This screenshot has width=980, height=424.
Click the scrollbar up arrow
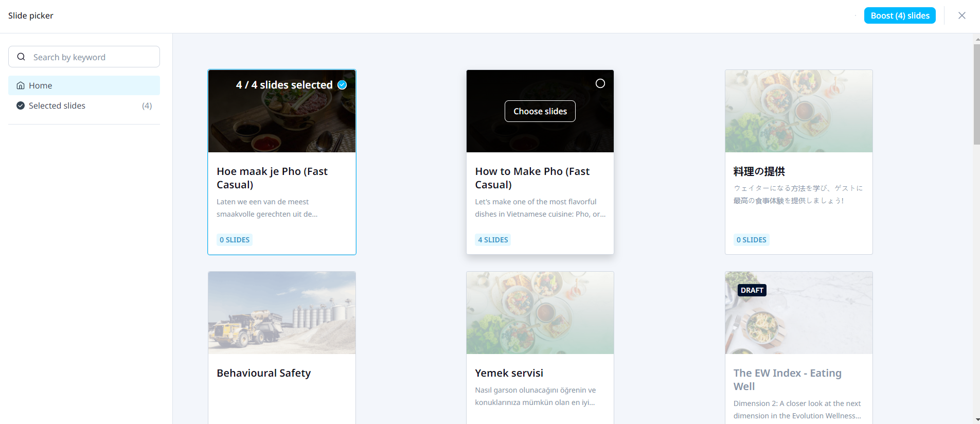coord(976,39)
